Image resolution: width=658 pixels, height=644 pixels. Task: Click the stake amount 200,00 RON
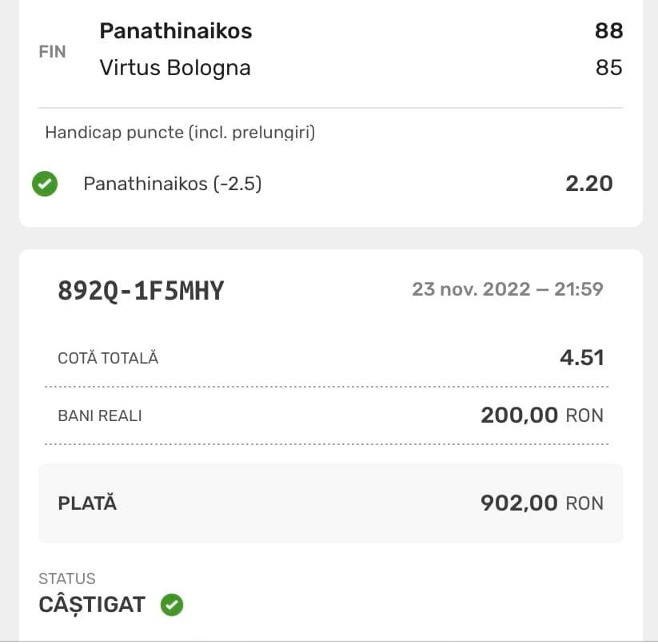[x=541, y=415]
